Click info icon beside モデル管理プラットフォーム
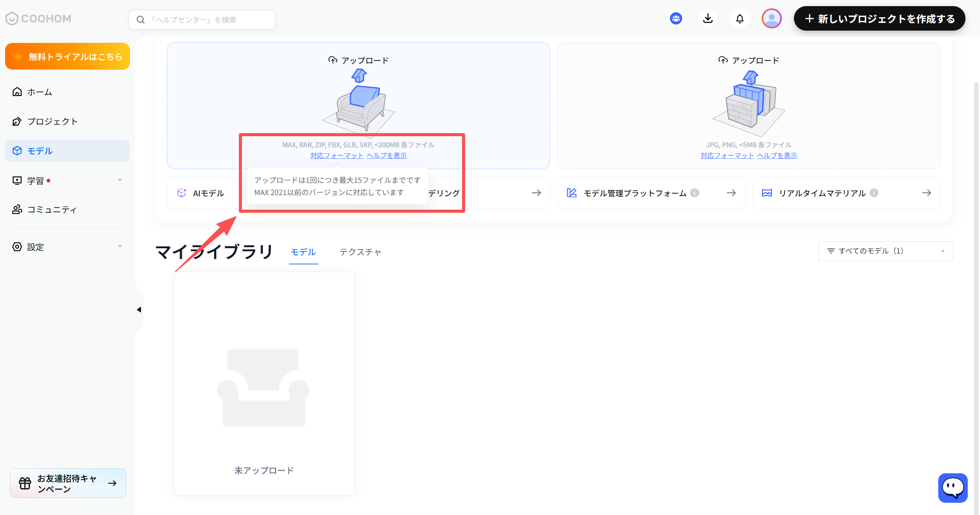980x515 pixels. (x=694, y=193)
